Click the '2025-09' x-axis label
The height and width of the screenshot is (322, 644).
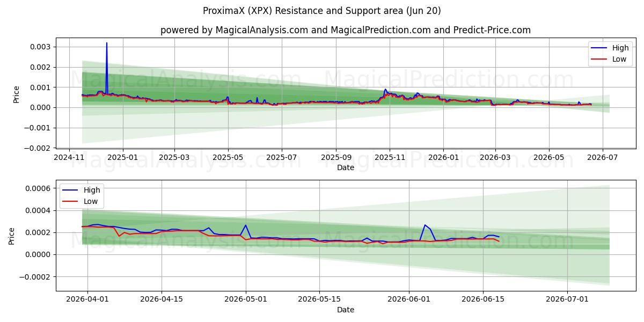[336, 158]
